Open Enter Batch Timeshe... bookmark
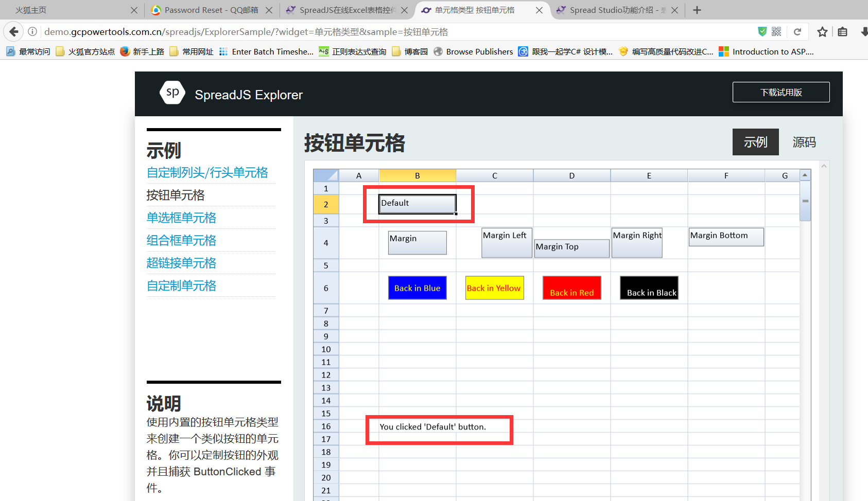 coord(266,51)
